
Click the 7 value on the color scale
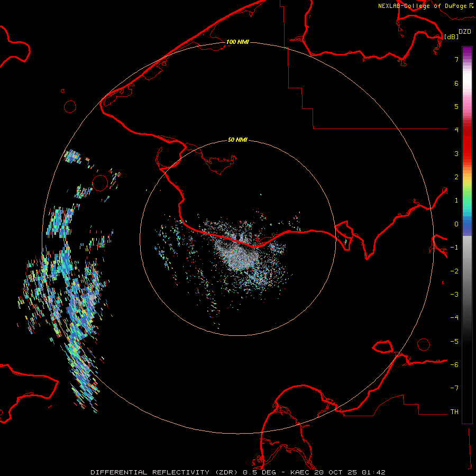click(456, 59)
